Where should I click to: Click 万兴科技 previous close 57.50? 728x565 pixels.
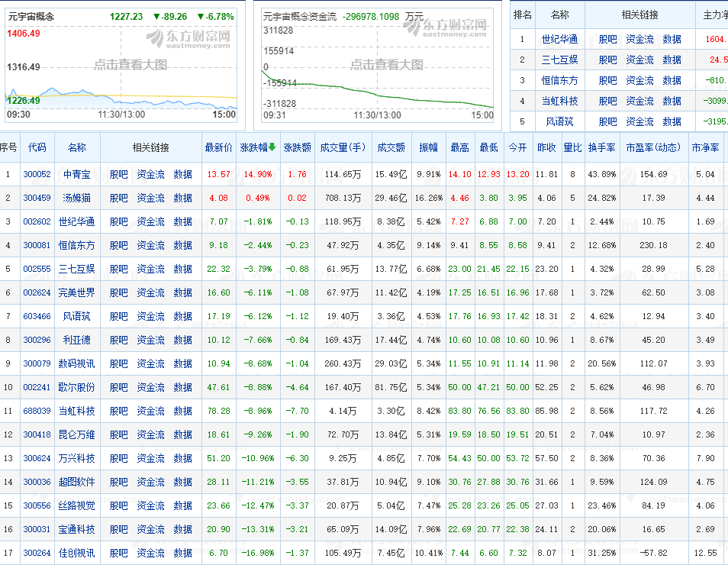pos(546,459)
